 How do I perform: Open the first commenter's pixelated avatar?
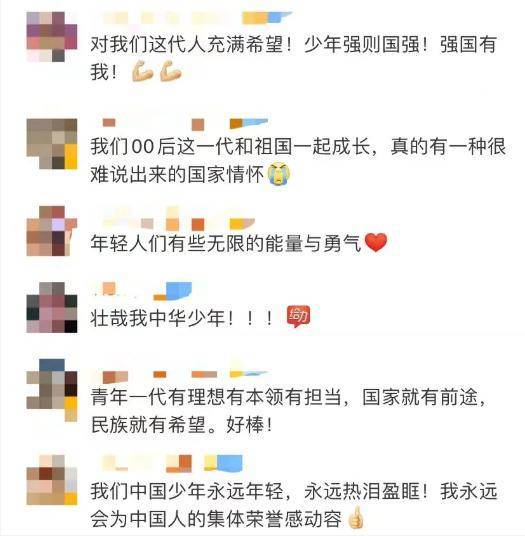point(52,37)
